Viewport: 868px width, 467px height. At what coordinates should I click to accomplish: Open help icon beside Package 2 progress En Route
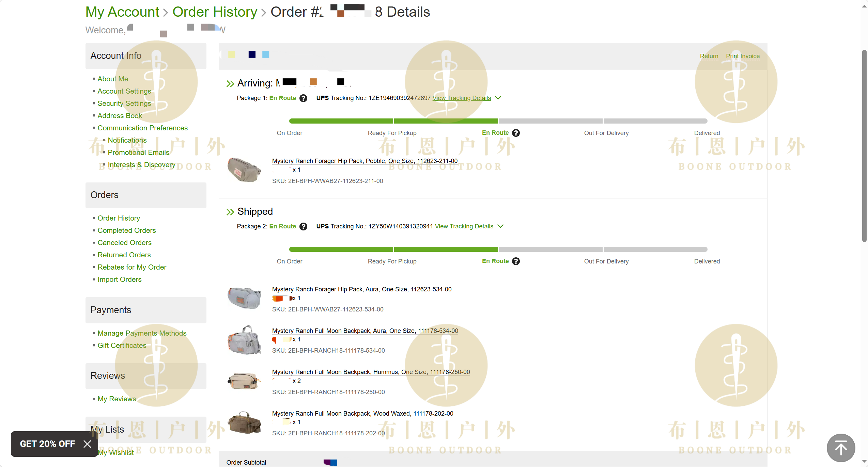tap(516, 261)
